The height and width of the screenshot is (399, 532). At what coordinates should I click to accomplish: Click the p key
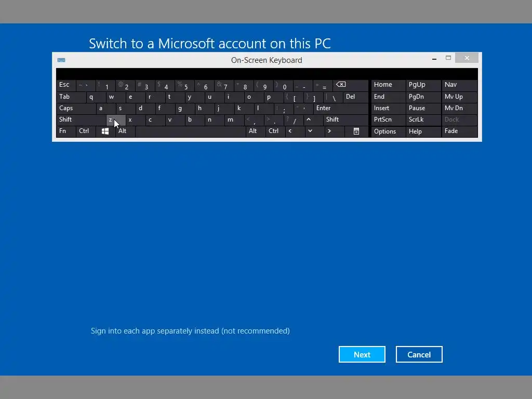pos(273,97)
